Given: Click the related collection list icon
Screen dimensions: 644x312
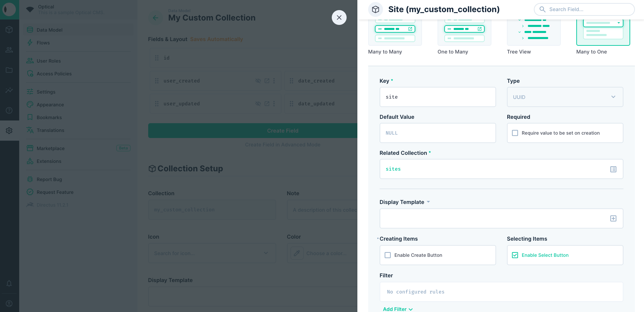Looking at the screenshot, I should click(613, 169).
